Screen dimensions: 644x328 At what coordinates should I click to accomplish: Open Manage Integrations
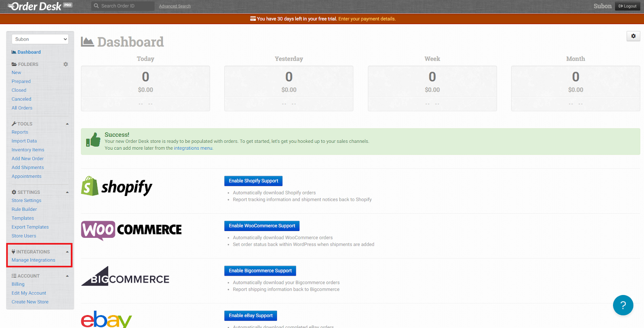pyautogui.click(x=33, y=260)
